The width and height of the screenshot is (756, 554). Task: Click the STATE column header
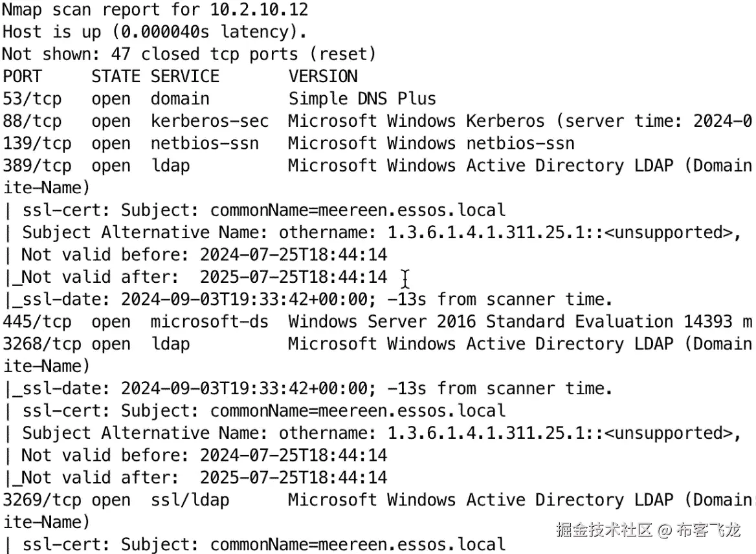115,76
